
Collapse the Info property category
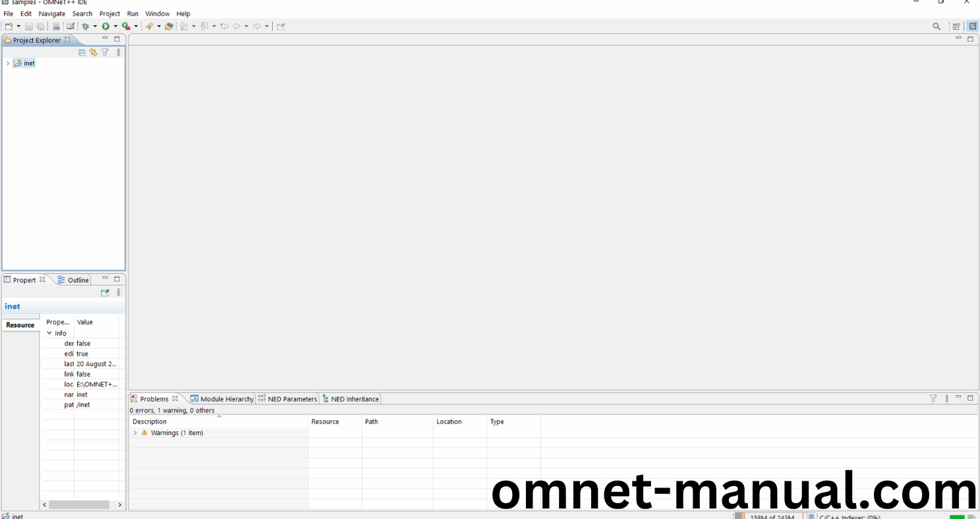click(x=49, y=333)
